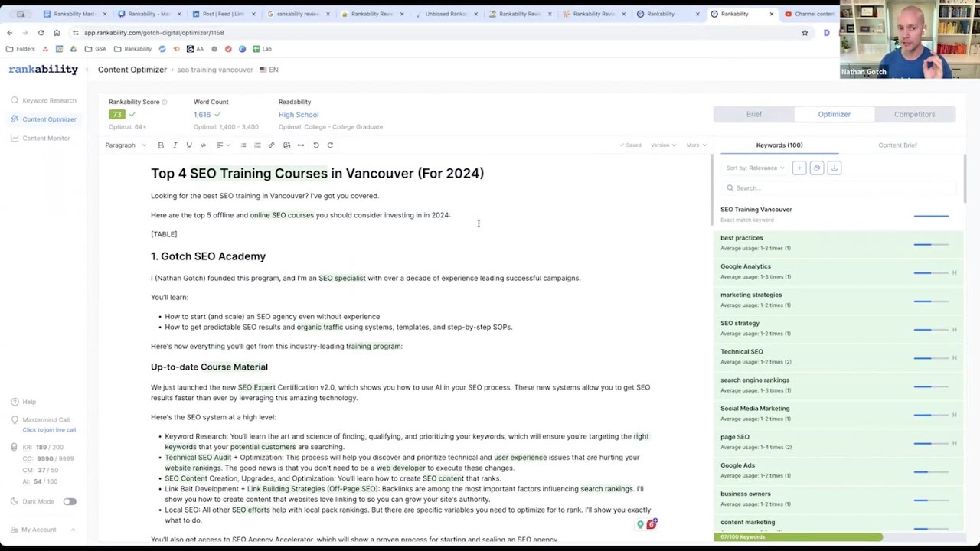
Task: Select the Content Brief tab
Action: 897,145
